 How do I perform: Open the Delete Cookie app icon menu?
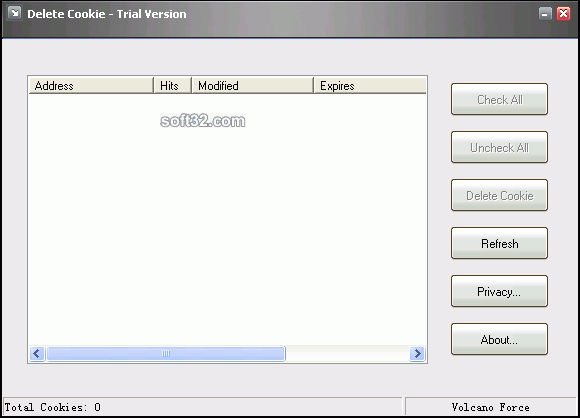[14, 13]
